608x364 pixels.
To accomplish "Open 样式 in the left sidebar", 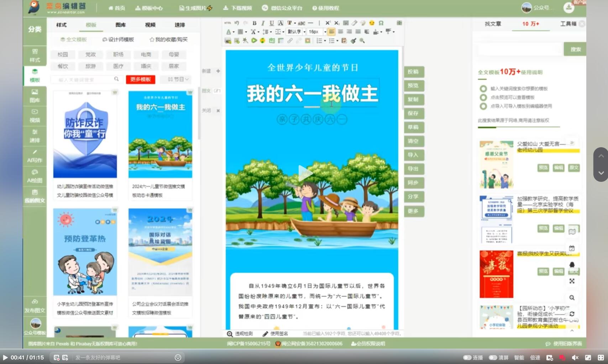I will (x=35, y=56).
